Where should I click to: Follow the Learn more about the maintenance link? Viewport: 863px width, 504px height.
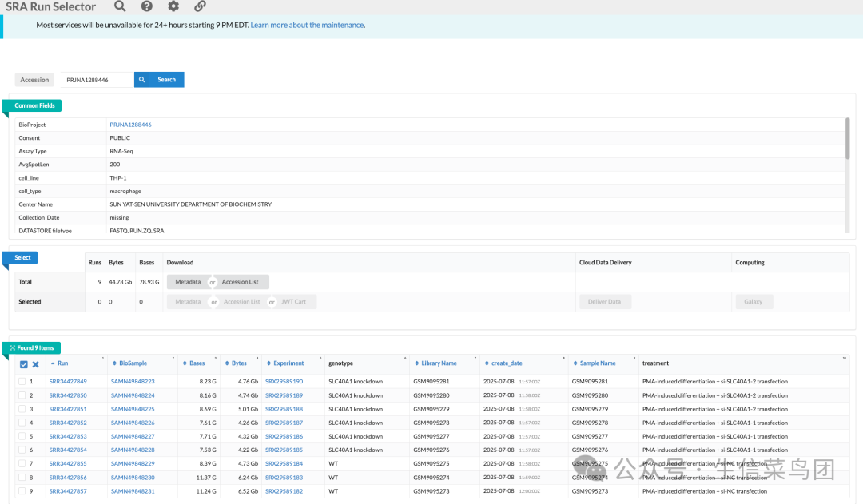[x=307, y=26]
